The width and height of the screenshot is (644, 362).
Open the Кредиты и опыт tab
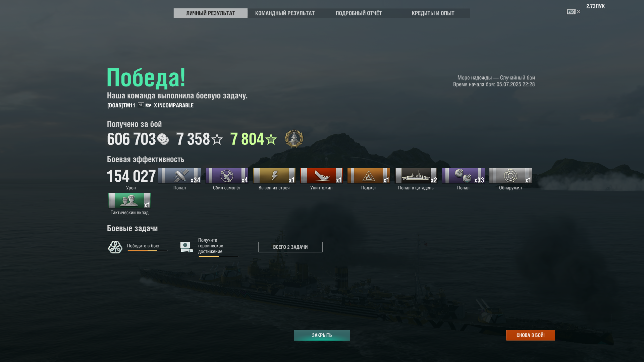coord(433,13)
